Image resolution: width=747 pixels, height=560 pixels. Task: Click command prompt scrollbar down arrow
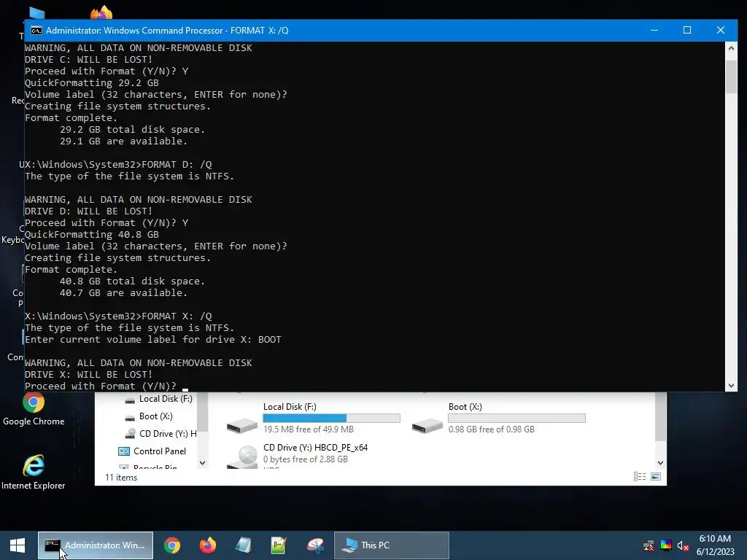click(x=731, y=386)
